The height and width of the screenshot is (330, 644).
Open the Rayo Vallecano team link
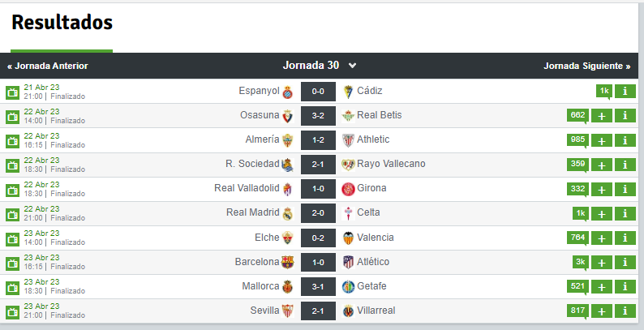[391, 164]
